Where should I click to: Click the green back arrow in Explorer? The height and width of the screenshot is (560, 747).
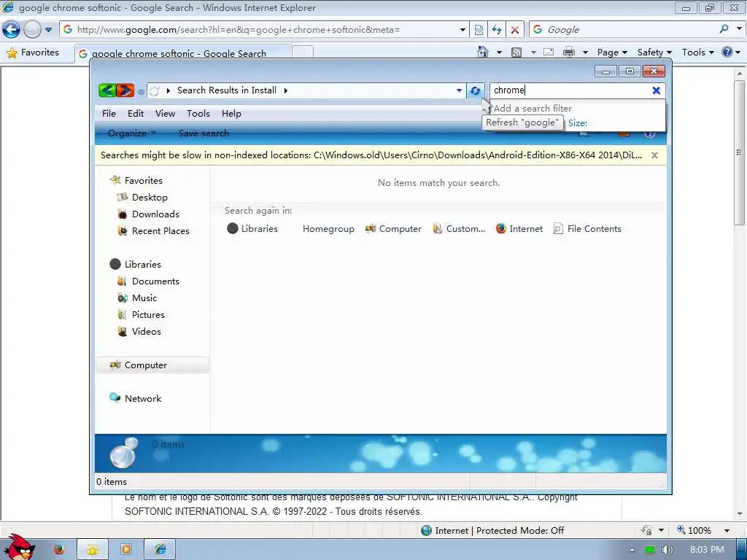(108, 90)
